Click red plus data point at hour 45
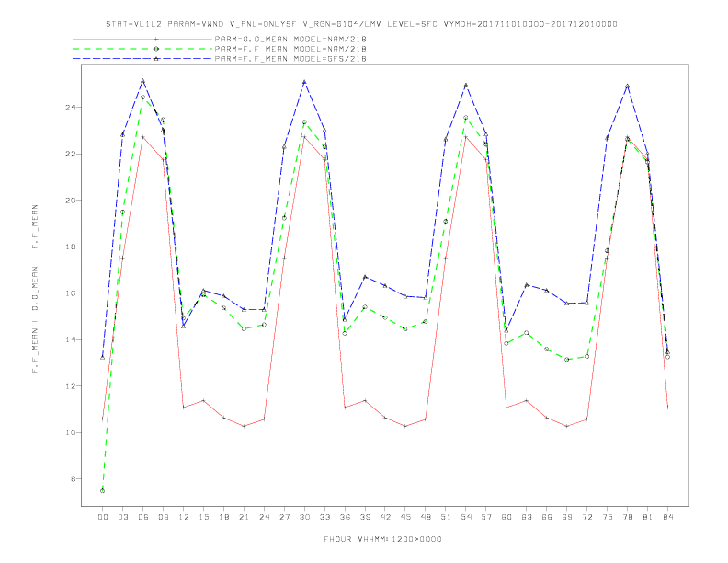The image size is (728, 563). [405, 427]
